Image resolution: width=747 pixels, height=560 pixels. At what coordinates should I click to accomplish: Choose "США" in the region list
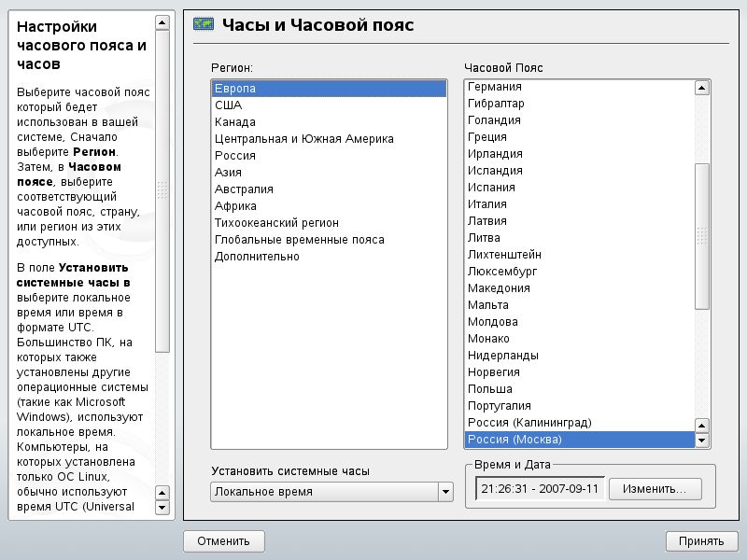(228, 105)
